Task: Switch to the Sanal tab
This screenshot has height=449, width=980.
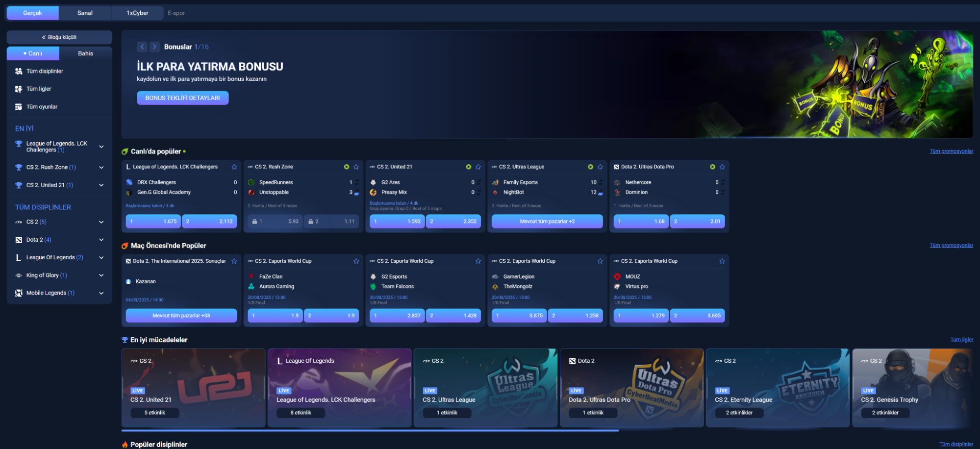Action: 85,13
